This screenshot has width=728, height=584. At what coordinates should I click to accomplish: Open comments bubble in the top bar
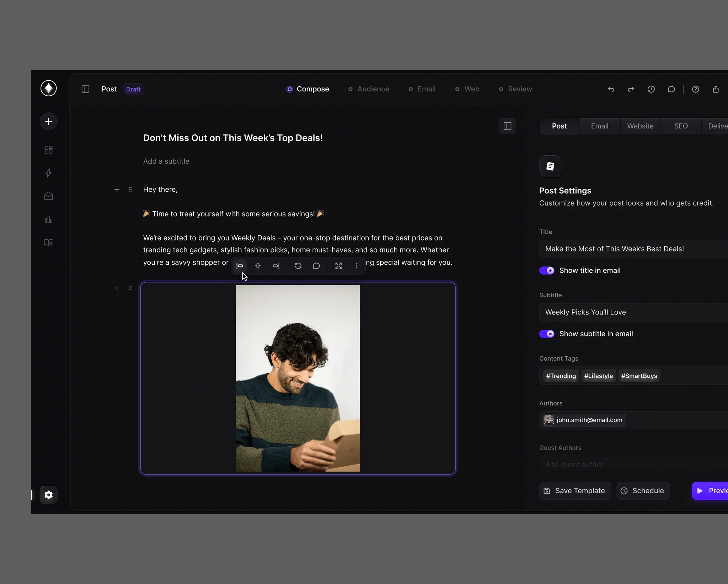[x=671, y=89]
